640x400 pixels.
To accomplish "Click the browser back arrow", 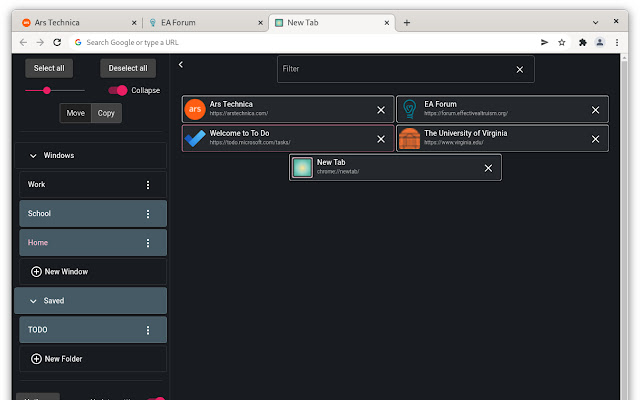I will (23, 42).
